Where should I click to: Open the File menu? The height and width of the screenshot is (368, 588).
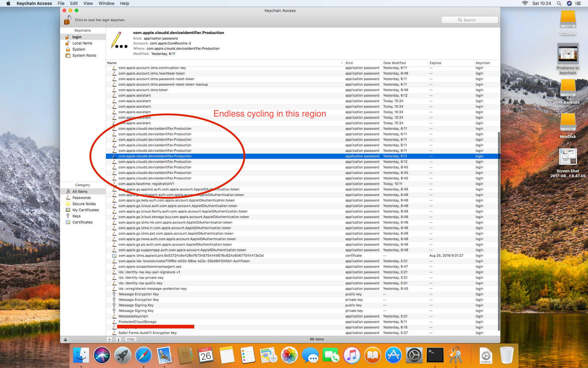[x=61, y=3]
